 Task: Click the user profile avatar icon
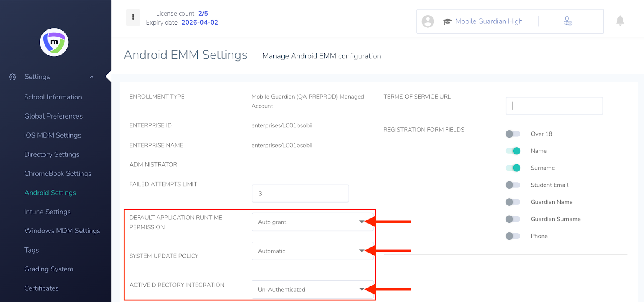coord(428,21)
